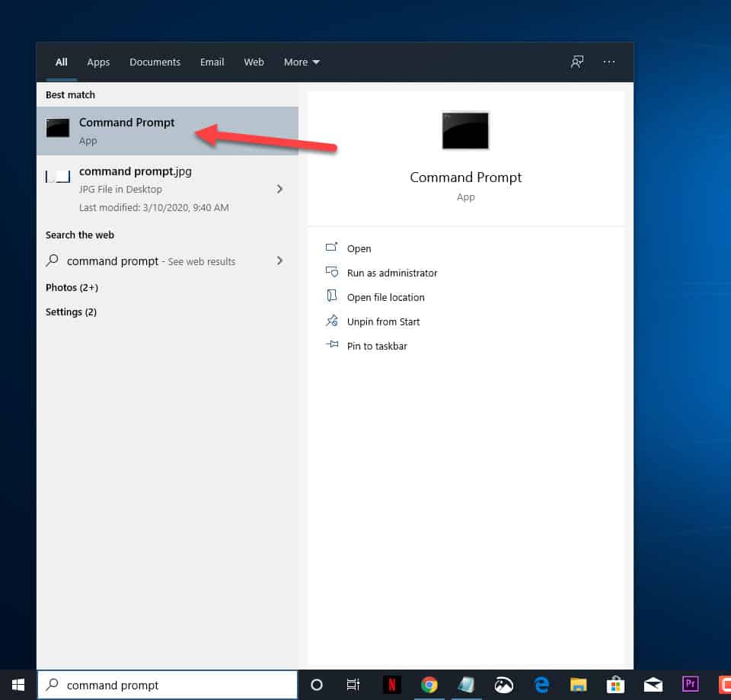Open Microsoft Store taskbar icon
The width and height of the screenshot is (731, 700).
(615, 685)
